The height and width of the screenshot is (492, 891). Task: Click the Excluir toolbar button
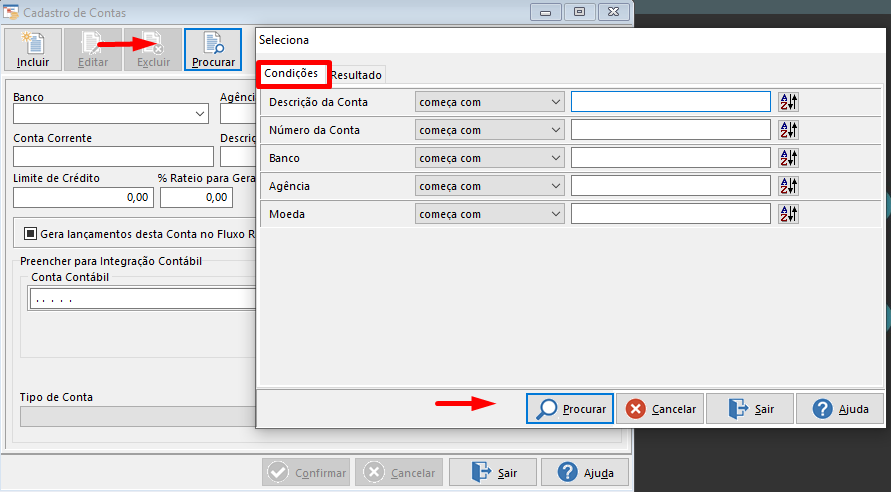[153, 49]
